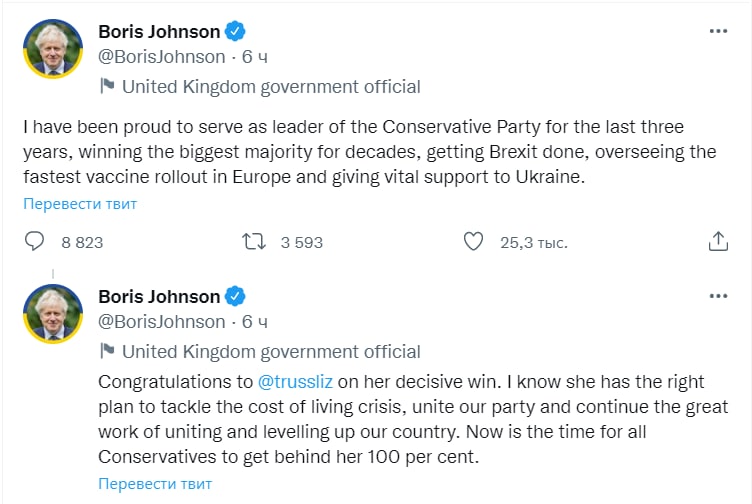Viewport: 752px width, 504px height.
Task: Click @BorisJohnson handle on second tweet
Action: [162, 321]
